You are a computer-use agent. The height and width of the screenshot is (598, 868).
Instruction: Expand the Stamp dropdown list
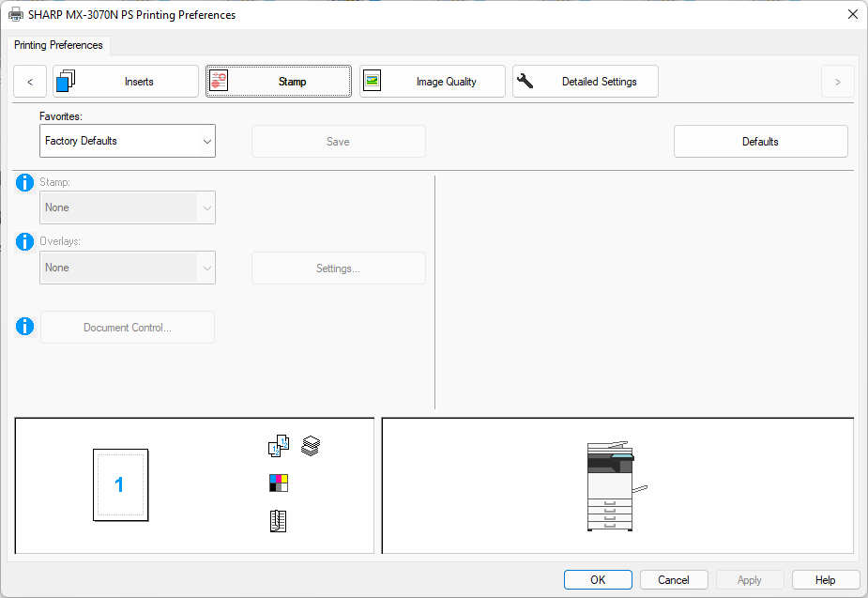(x=128, y=207)
